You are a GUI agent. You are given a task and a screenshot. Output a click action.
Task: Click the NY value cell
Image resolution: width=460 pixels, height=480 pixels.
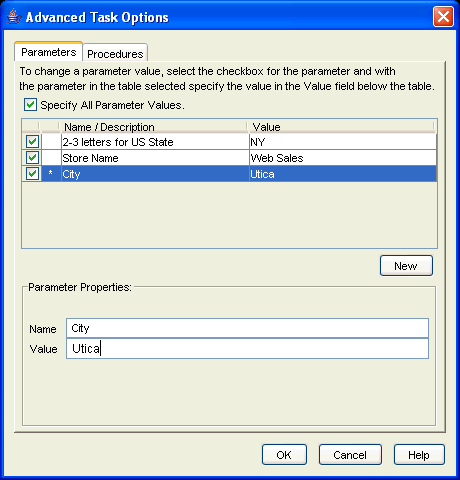[x=343, y=142]
